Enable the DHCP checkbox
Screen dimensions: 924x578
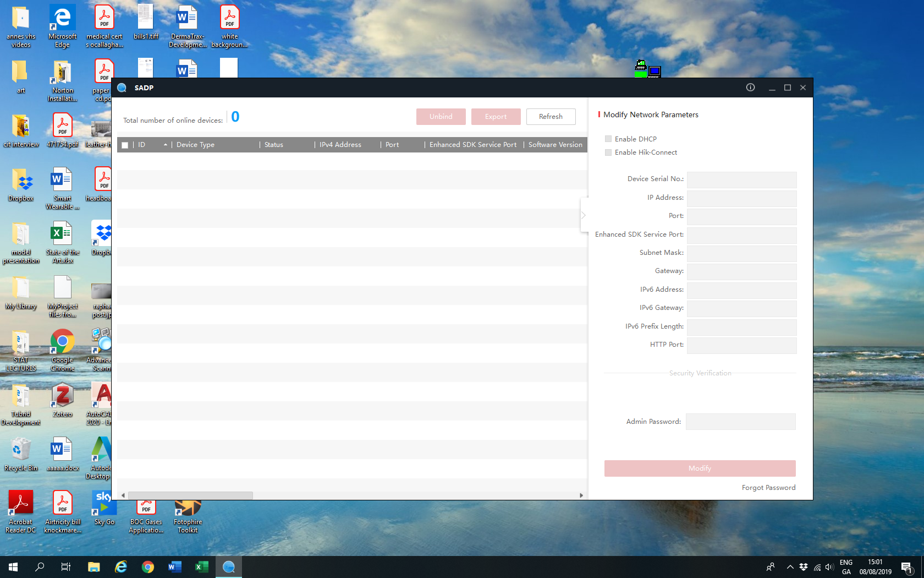tap(608, 139)
